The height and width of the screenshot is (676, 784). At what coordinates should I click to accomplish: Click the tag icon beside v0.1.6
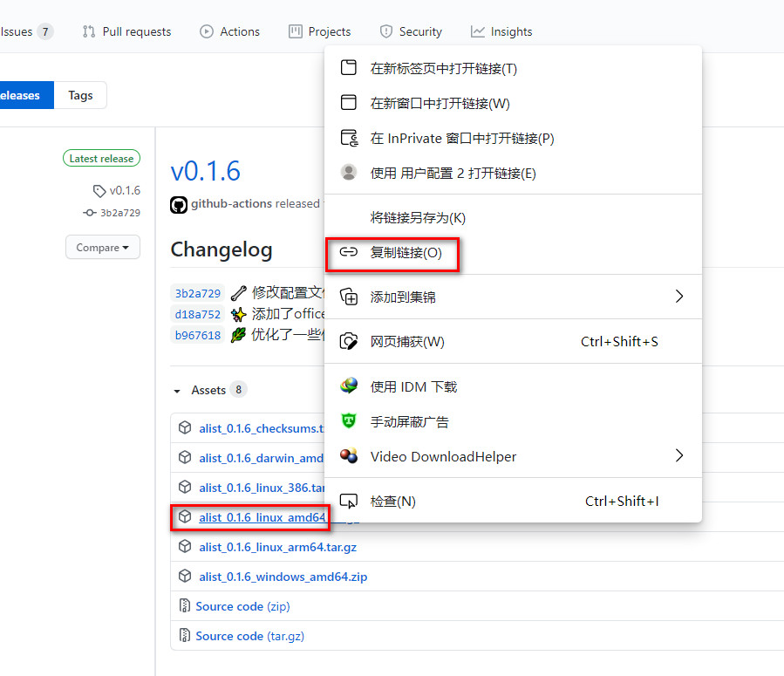pos(99,190)
